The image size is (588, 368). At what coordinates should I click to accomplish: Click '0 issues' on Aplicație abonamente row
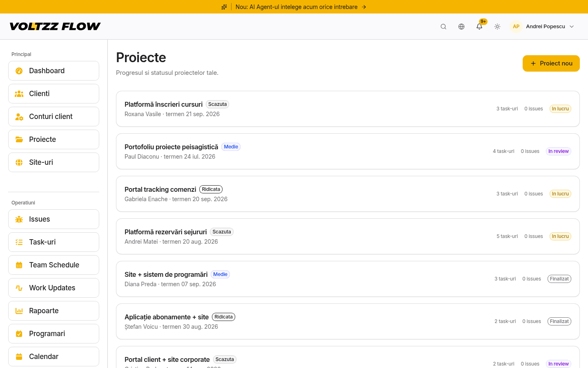click(x=532, y=321)
